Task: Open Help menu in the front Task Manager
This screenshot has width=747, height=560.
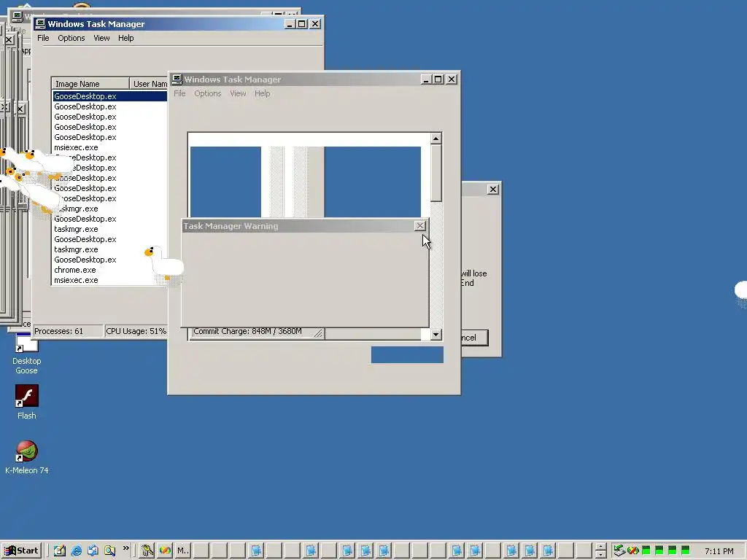Action: (262, 93)
